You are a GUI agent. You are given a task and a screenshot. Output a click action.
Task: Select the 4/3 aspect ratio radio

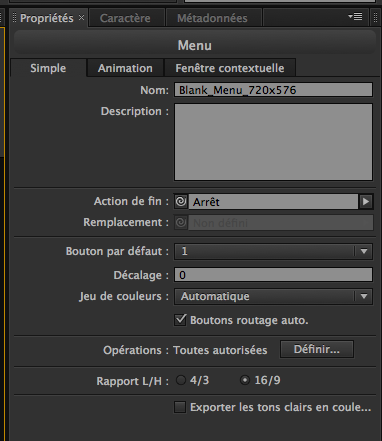point(181,380)
